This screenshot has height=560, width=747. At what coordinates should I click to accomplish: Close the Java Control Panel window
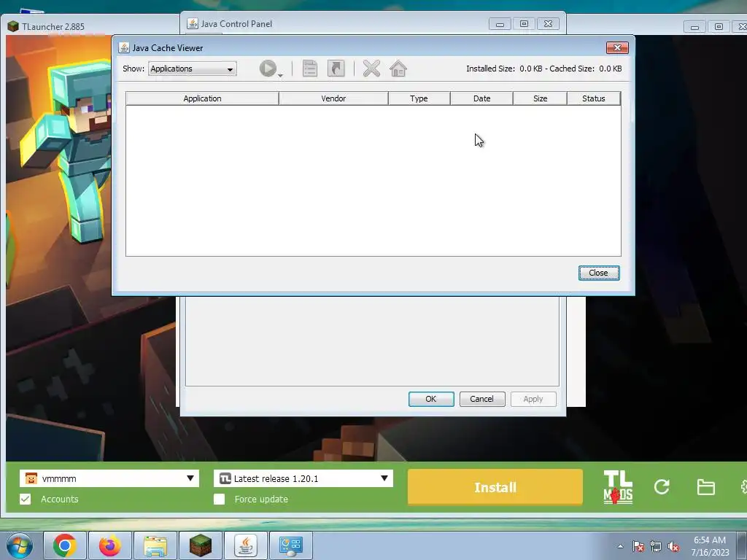(549, 24)
